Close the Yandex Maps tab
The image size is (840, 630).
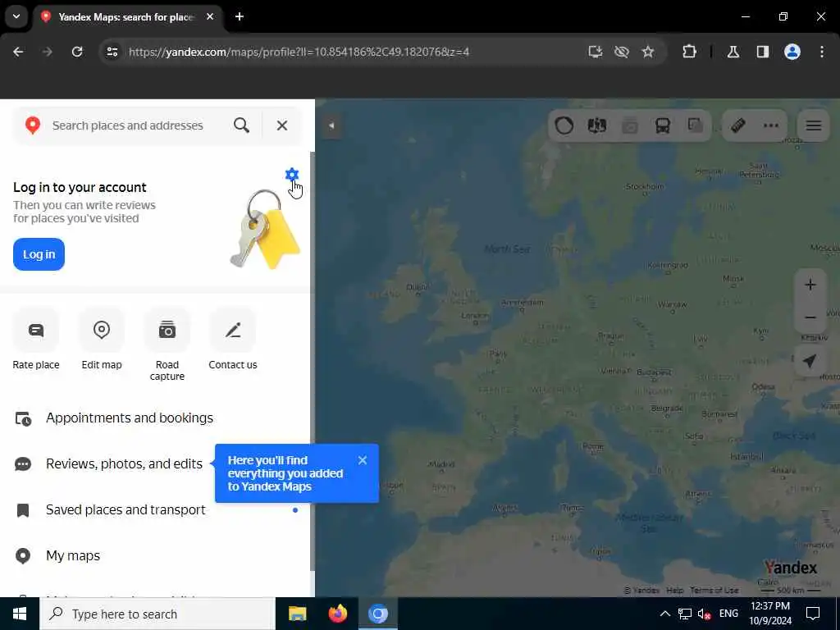210,16
